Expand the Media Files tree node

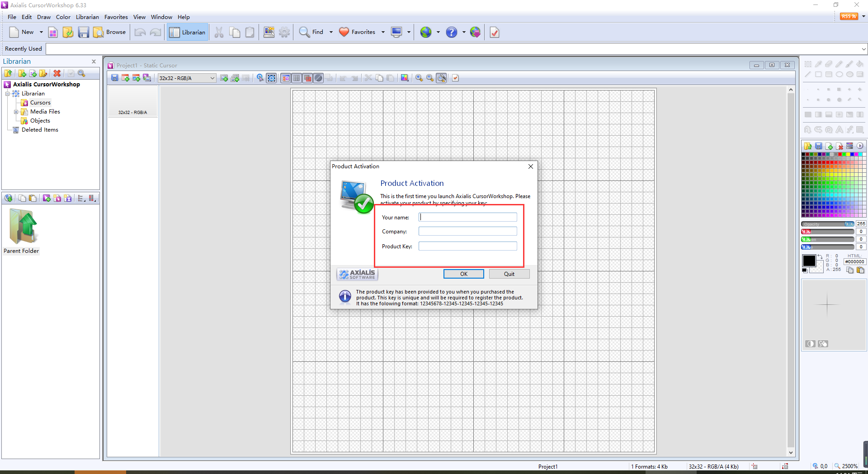coord(16,112)
